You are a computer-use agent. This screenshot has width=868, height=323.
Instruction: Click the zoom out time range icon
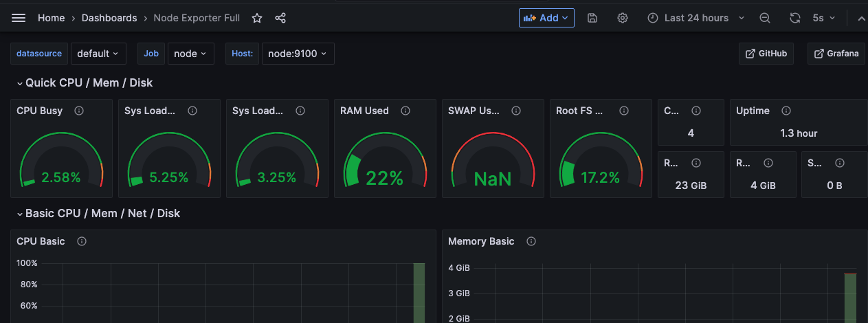(x=765, y=18)
